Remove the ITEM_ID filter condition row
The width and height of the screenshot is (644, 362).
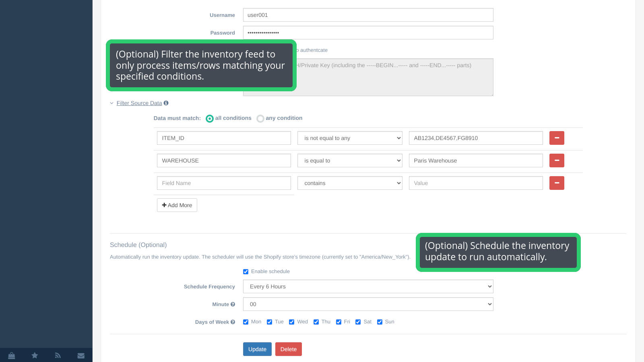(x=557, y=138)
